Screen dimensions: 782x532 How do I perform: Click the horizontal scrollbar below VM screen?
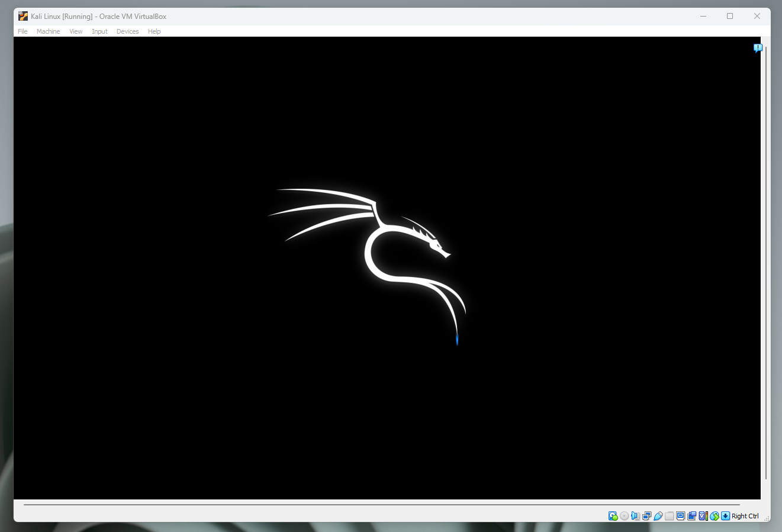pyautogui.click(x=381, y=505)
